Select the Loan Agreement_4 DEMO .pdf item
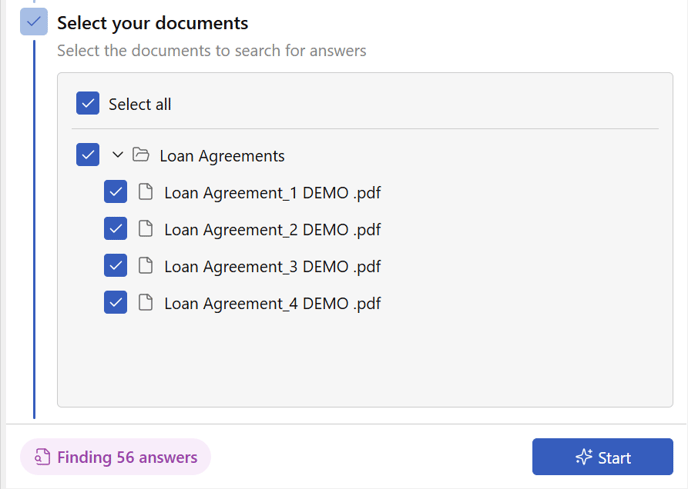The height and width of the screenshot is (489, 688). tap(272, 303)
